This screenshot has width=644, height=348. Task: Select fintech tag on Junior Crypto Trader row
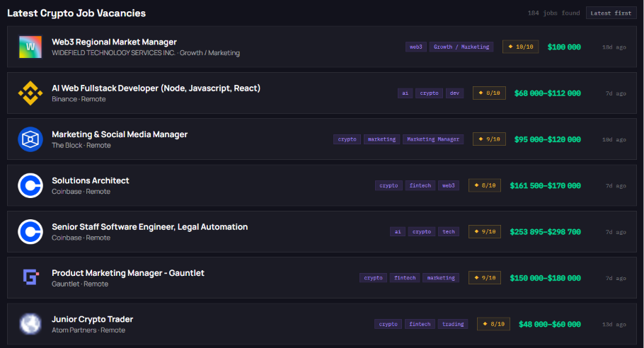420,324
